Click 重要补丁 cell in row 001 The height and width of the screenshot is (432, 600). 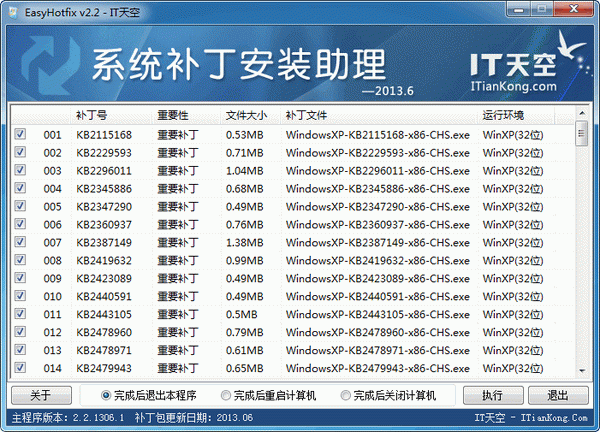(178, 135)
